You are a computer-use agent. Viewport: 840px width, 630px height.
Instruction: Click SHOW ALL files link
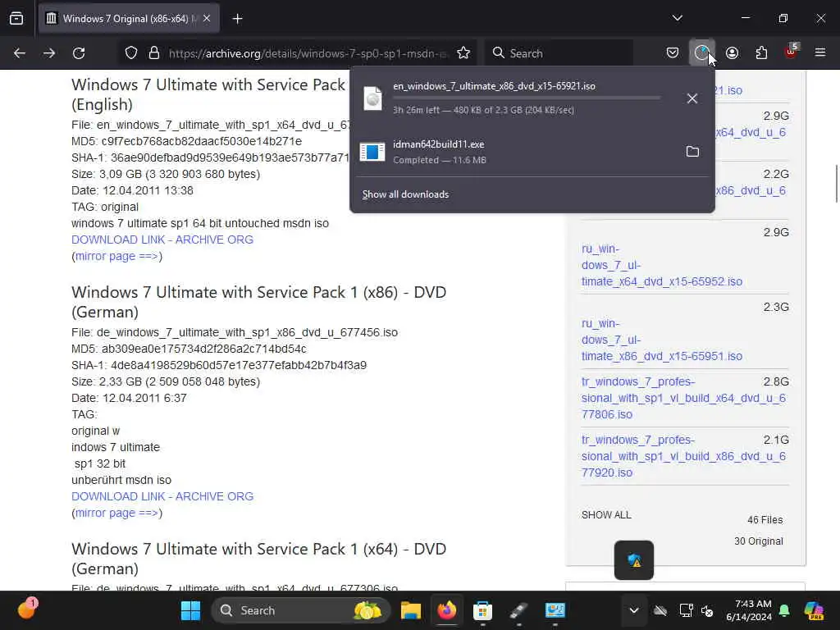[606, 515]
